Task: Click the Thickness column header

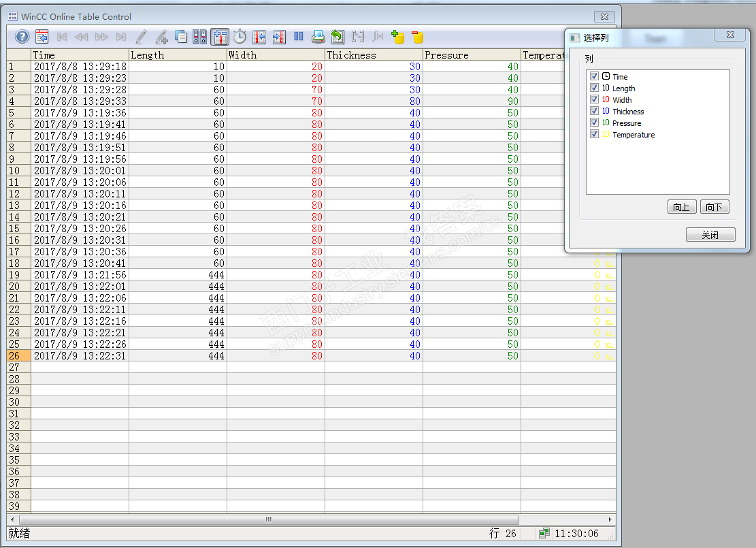Action: pos(374,55)
